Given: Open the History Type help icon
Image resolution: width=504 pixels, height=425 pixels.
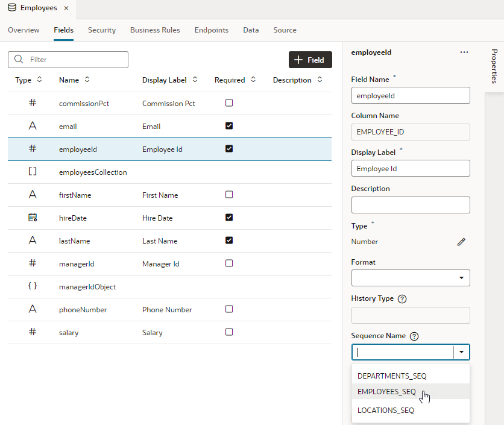Looking at the screenshot, I should point(402,299).
